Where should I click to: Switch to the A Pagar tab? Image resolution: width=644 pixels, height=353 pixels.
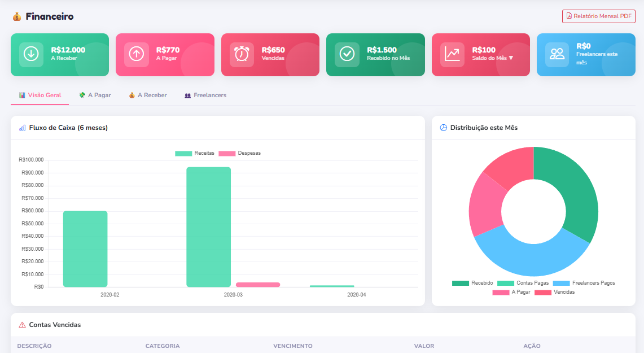[95, 95]
